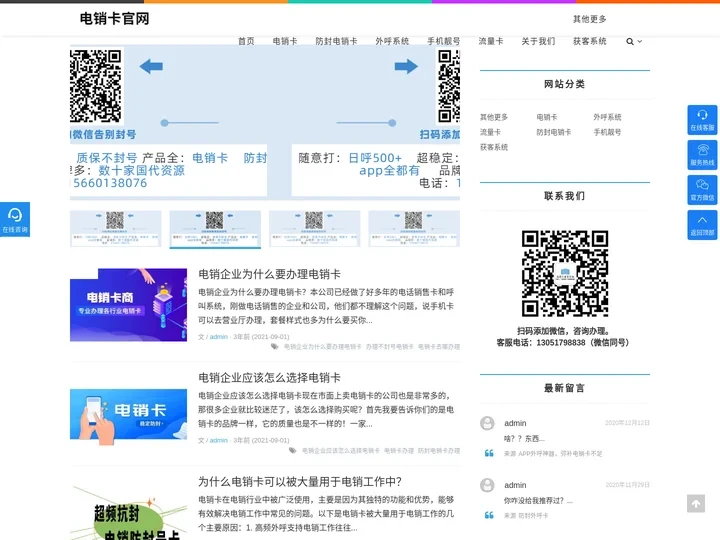720x540 pixels.
Task: Select fourth carousel thumbnail
Action: [x=414, y=229]
